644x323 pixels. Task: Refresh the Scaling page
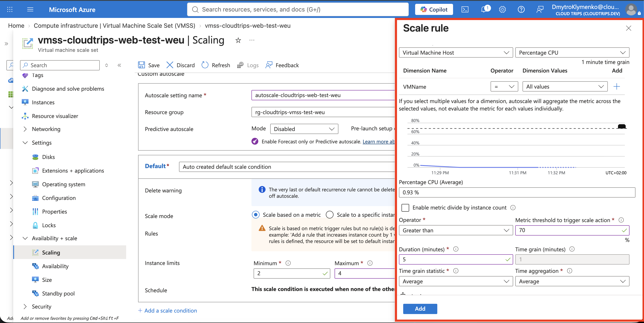(216, 65)
